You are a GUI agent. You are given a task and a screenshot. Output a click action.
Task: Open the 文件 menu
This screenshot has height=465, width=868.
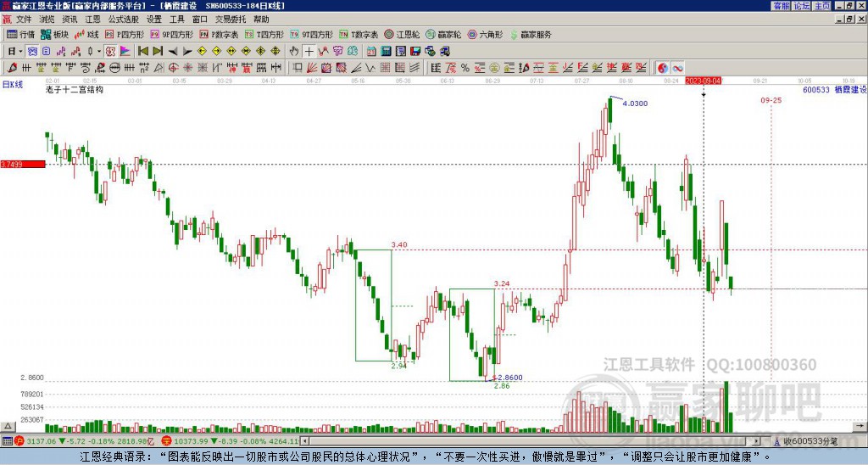click(x=24, y=20)
